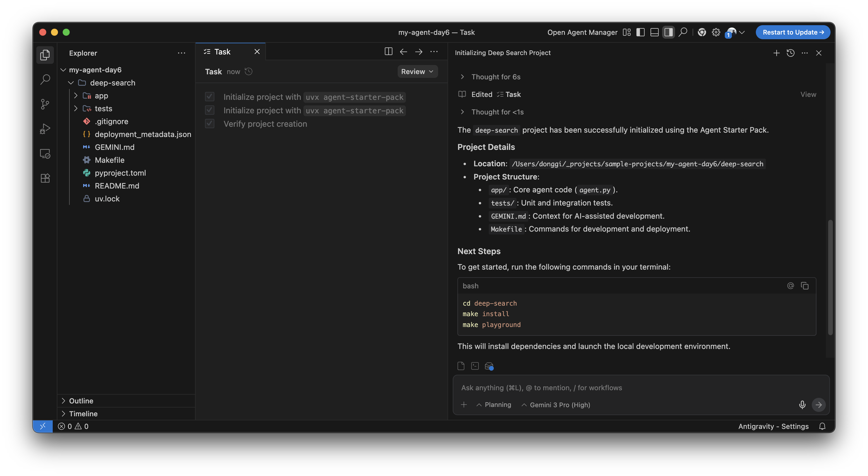Open the Review dropdown

coord(417,71)
